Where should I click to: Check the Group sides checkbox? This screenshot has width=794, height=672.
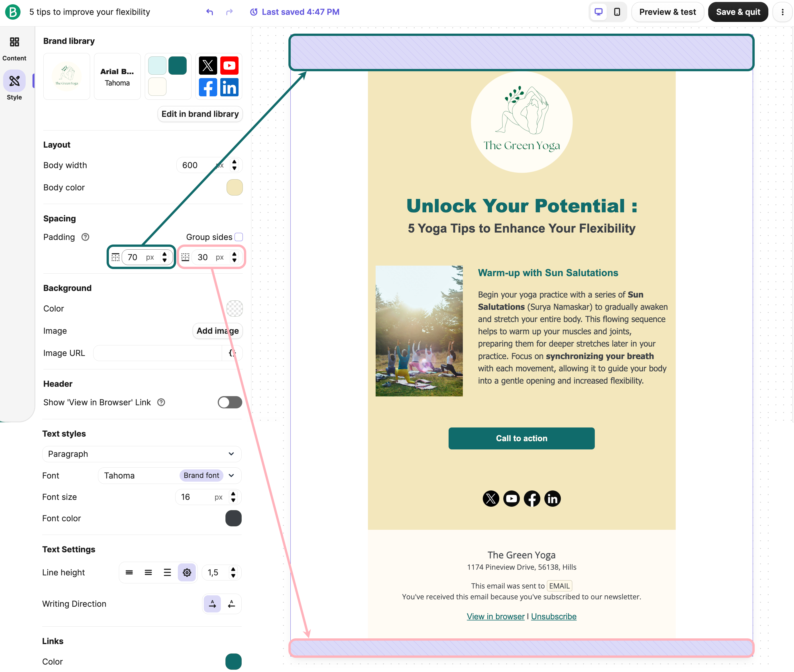(x=239, y=237)
